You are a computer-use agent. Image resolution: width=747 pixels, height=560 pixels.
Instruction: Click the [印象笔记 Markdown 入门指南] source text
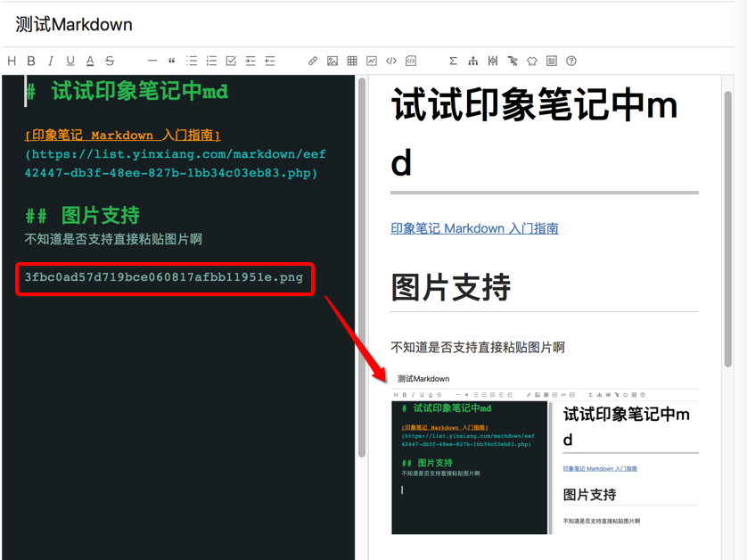[122, 136]
